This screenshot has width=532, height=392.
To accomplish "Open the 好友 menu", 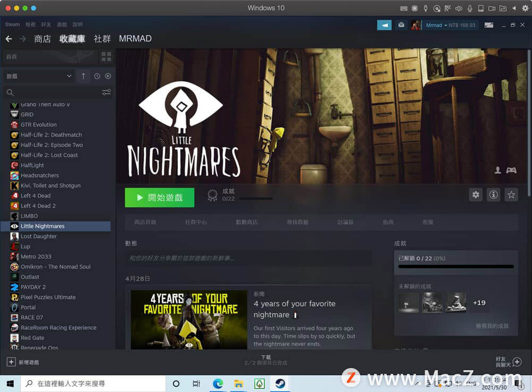I will point(46,24).
